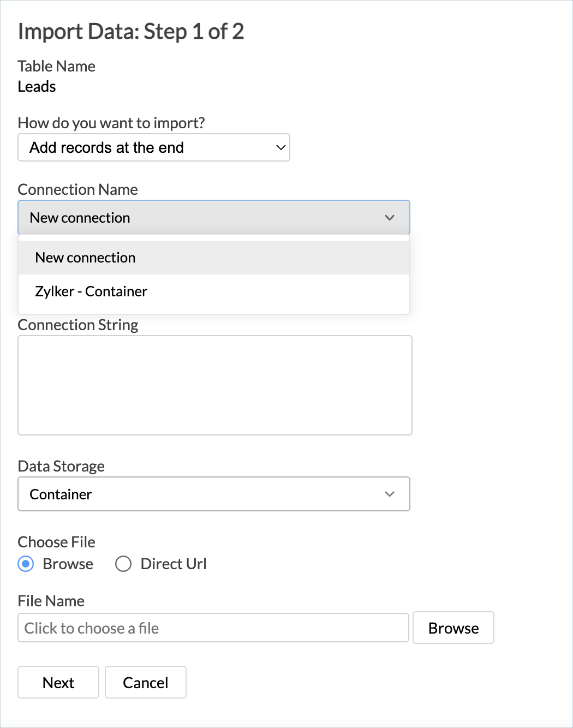This screenshot has width=573, height=728.
Task: Click the Cancel button
Action: click(x=145, y=682)
